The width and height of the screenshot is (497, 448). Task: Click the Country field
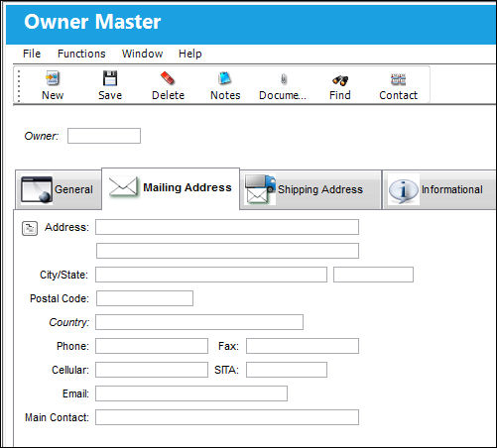(x=199, y=322)
